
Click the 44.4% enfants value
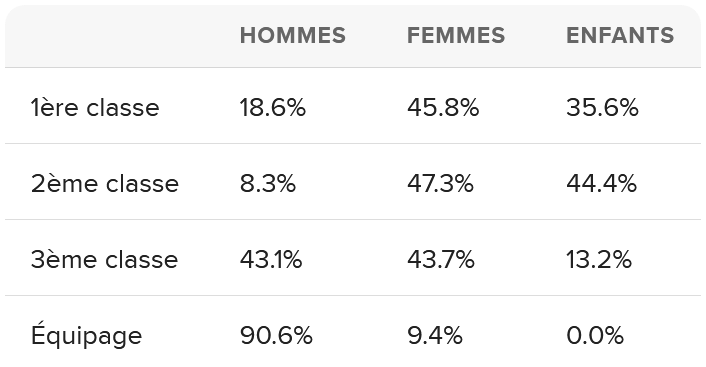[x=602, y=184]
